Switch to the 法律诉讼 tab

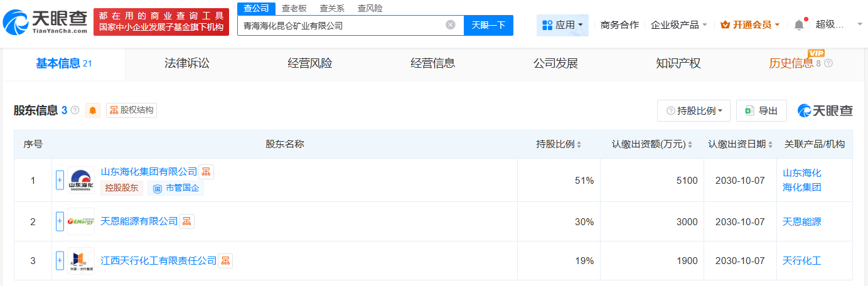(x=186, y=63)
